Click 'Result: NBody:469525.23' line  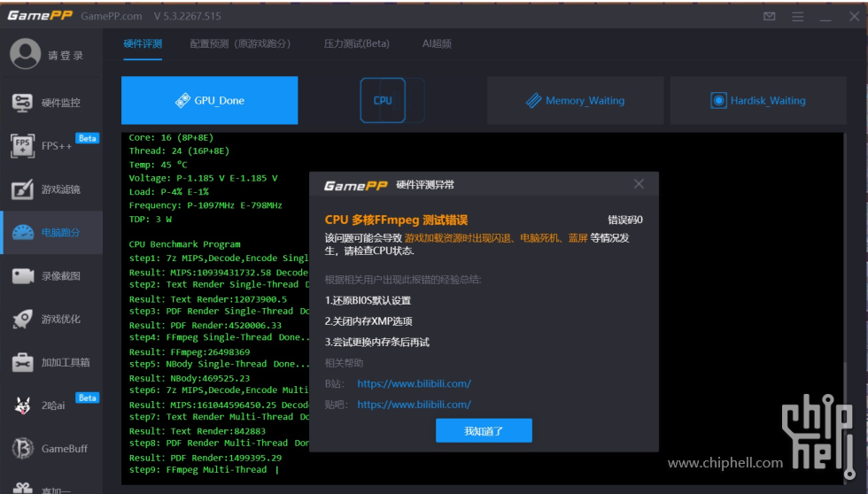pyautogui.click(x=190, y=378)
